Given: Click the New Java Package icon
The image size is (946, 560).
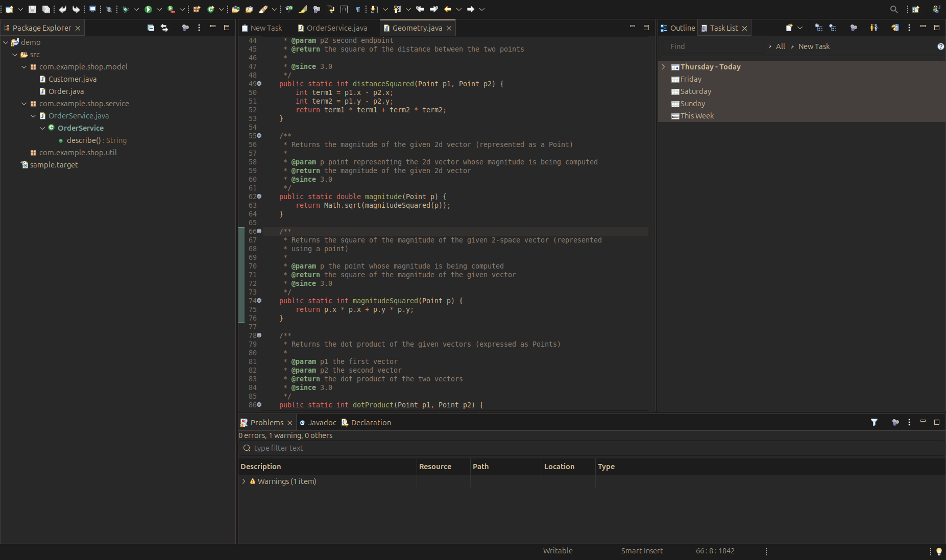Looking at the screenshot, I should pos(197,9).
